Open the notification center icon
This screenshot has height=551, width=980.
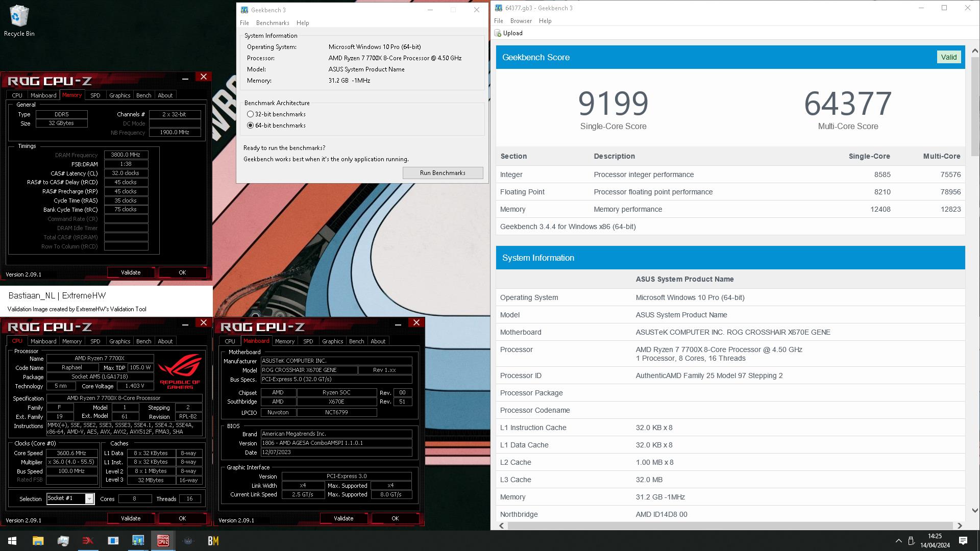pos(963,541)
